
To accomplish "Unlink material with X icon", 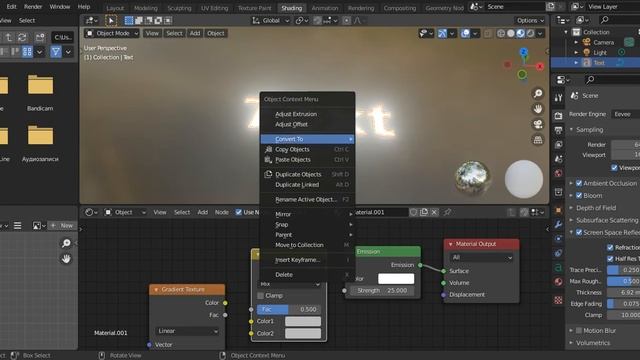I will coord(434,212).
